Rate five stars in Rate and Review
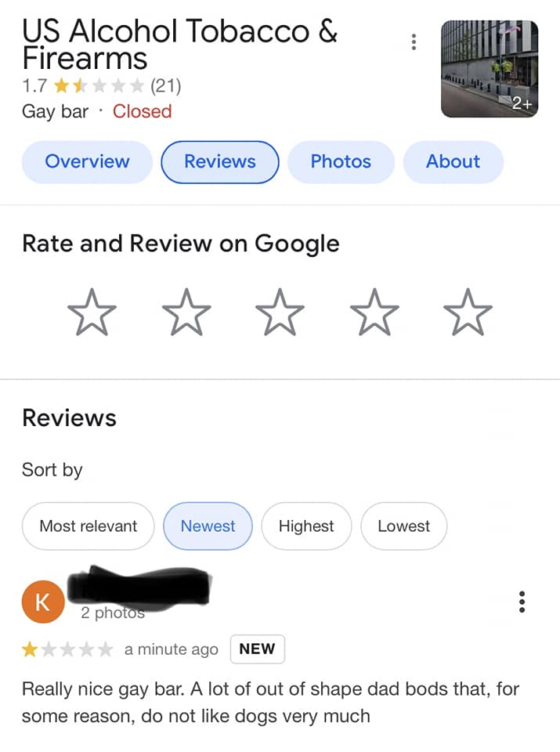This screenshot has height=752, width=560. (x=468, y=313)
